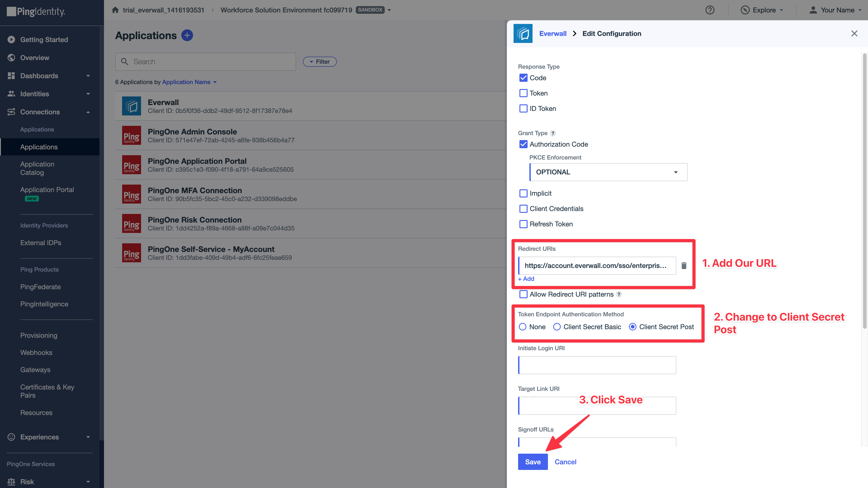Open Grant Type help tooltip icon
This screenshot has width=868, height=488.
pos(553,133)
